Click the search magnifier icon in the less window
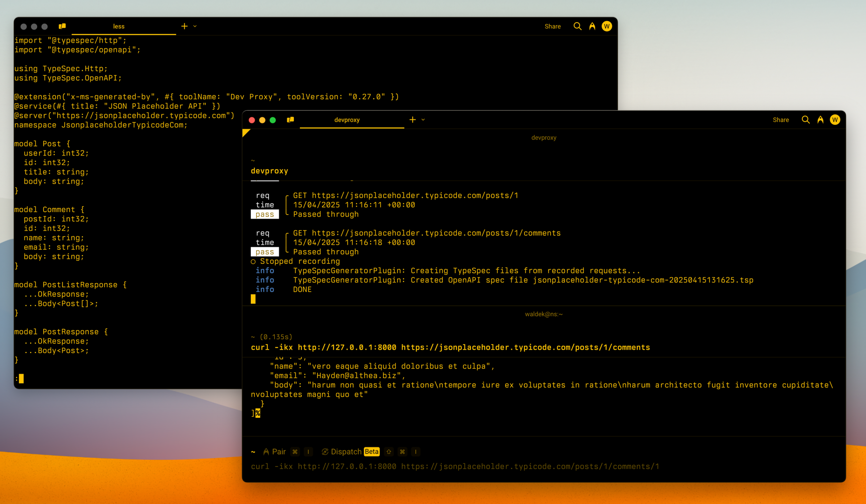Viewport: 866px width, 504px height. coord(577,26)
